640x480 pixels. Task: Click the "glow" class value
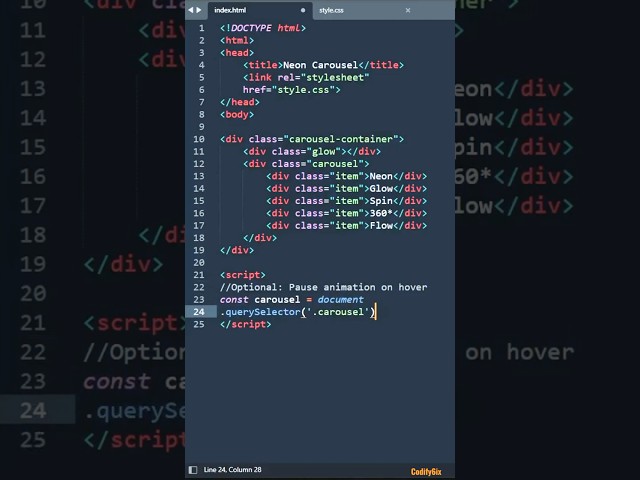327,152
